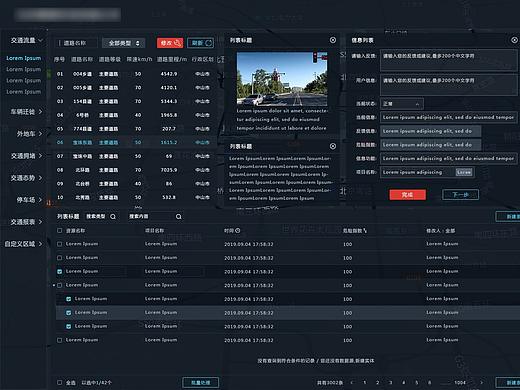Click the first feedback textarea

(x=449, y=60)
